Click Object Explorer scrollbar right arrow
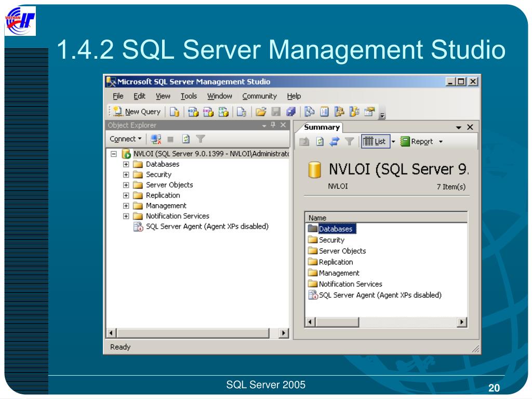Viewport: 532px width, 399px height. click(284, 333)
